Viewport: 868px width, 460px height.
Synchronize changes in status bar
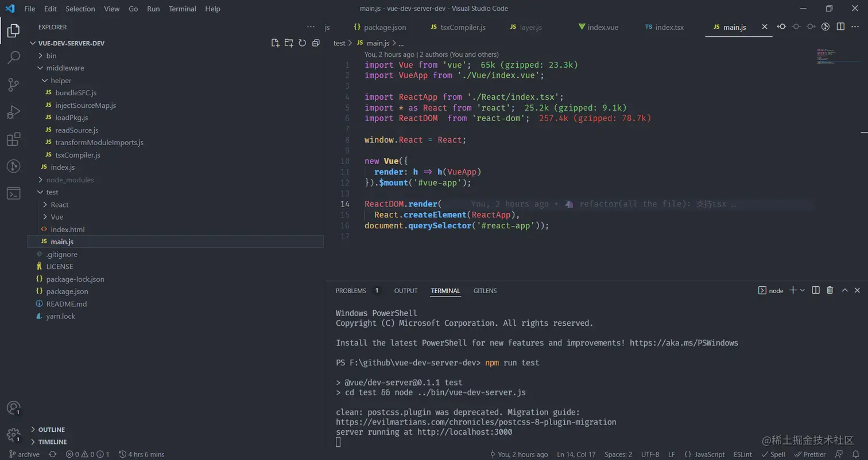click(x=53, y=454)
